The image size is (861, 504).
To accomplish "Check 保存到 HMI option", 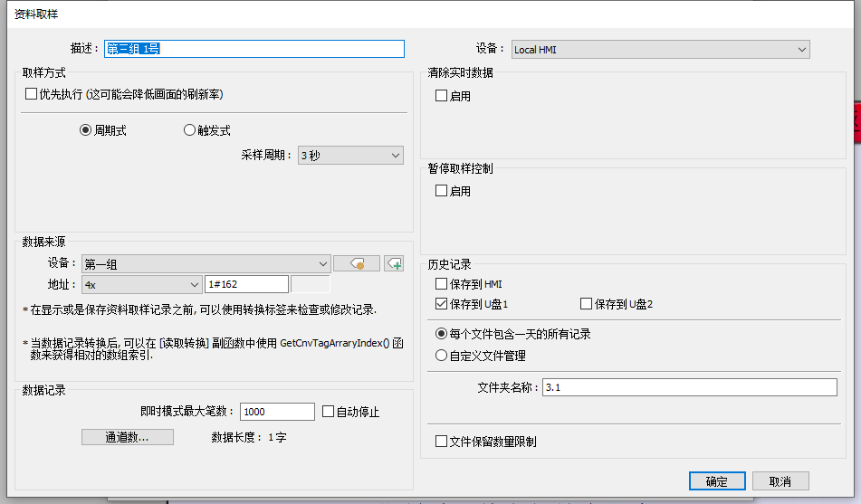I will coord(442,284).
